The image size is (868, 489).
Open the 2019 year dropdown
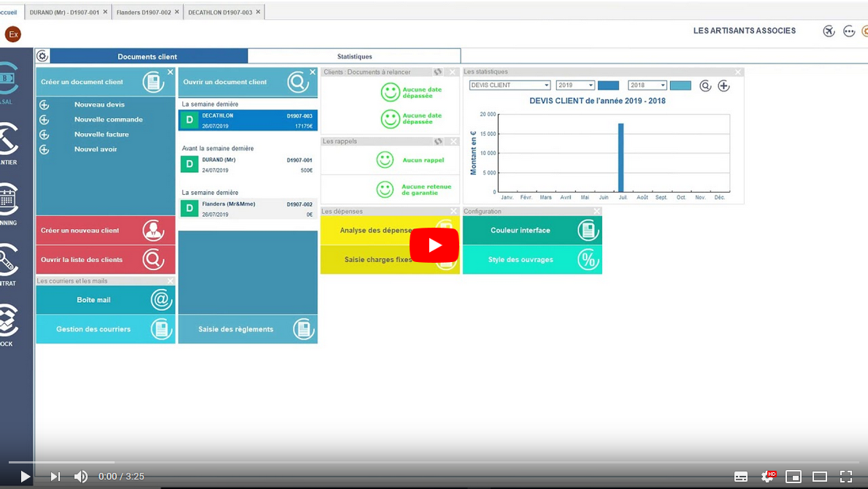coord(575,85)
